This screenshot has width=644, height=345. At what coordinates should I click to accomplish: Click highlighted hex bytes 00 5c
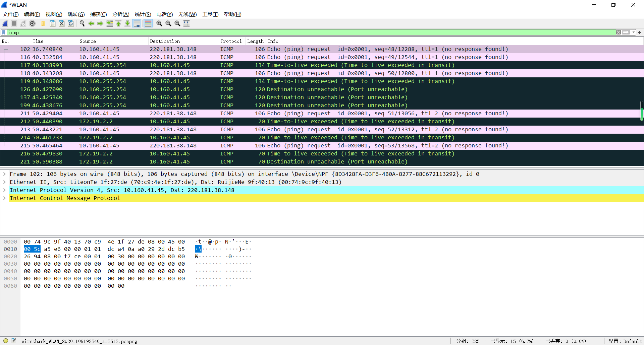(x=32, y=249)
